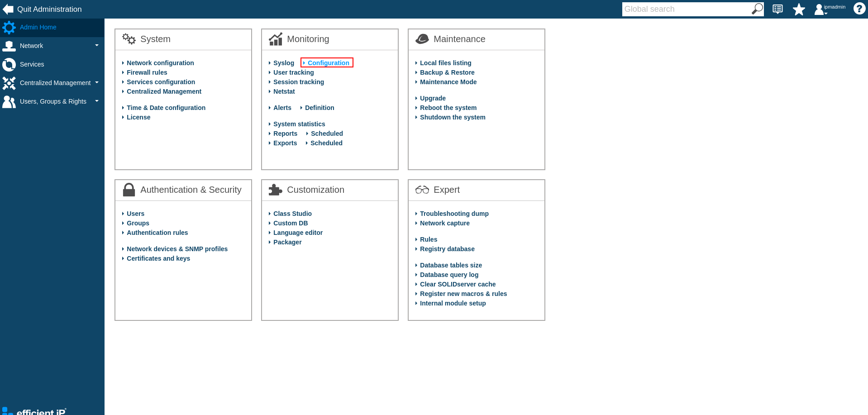Viewport: 868px width, 415px height.
Task: Click the Customization puzzle icon
Action: (275, 190)
